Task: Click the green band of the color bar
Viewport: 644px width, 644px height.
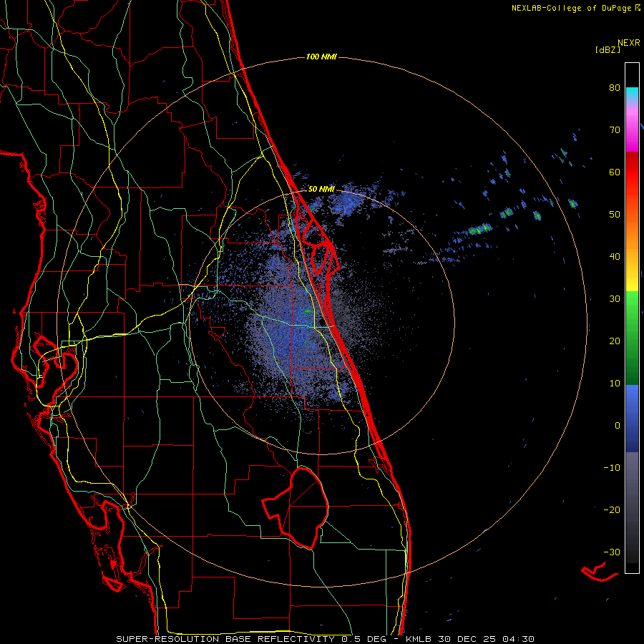Action: (632, 338)
